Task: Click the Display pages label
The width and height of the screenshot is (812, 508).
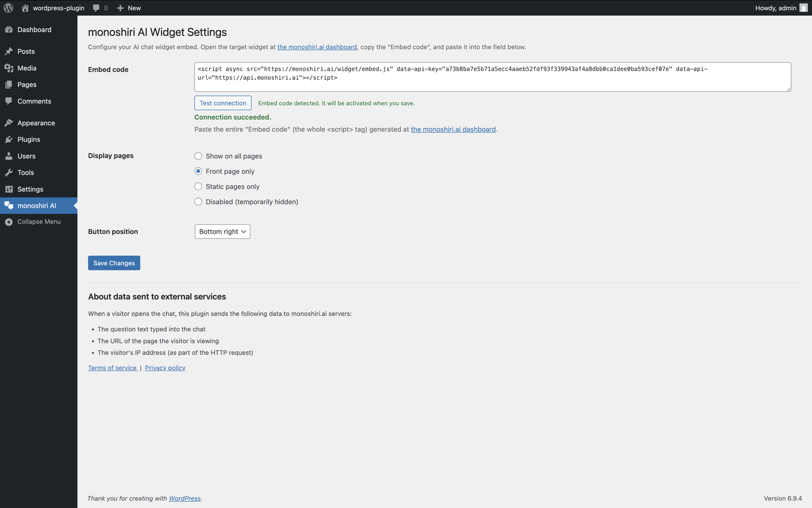Action: (x=111, y=156)
